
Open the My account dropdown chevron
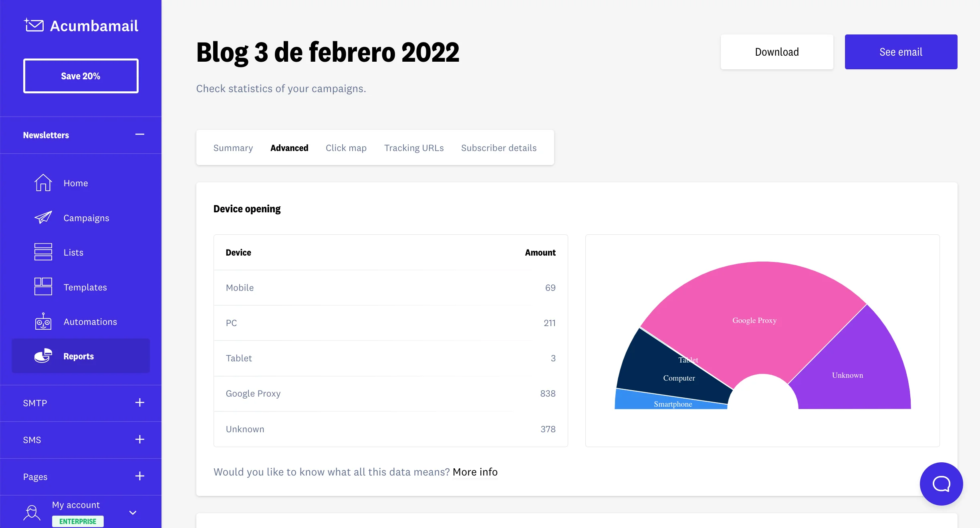pos(133,513)
